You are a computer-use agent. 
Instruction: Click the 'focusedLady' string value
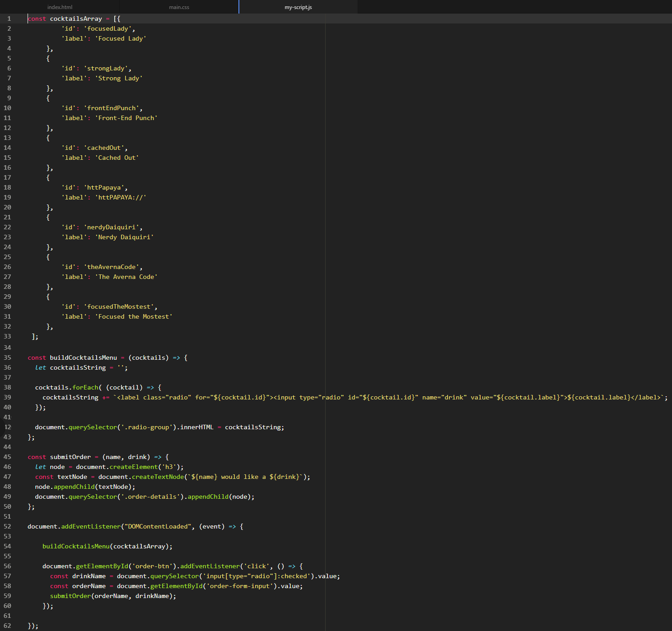(x=107, y=28)
